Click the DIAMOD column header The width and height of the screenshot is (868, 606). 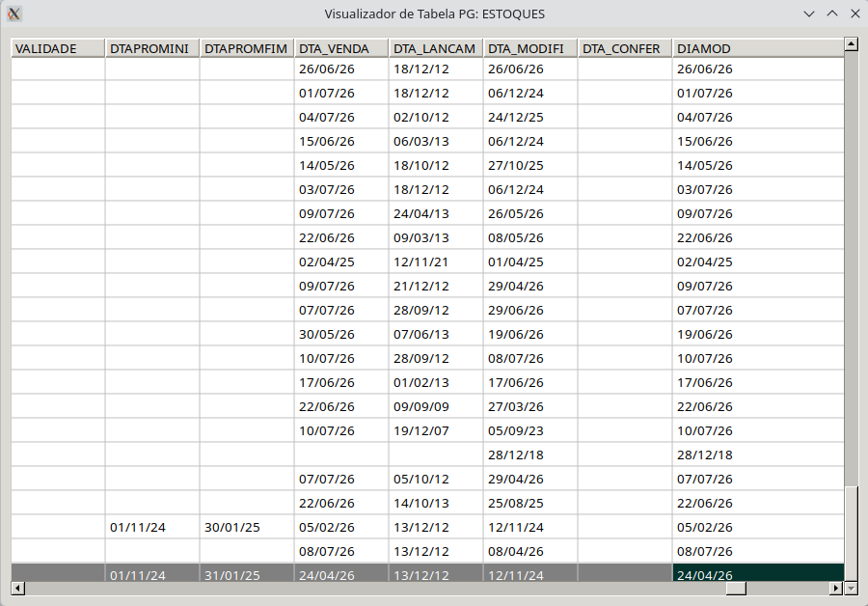point(758,49)
